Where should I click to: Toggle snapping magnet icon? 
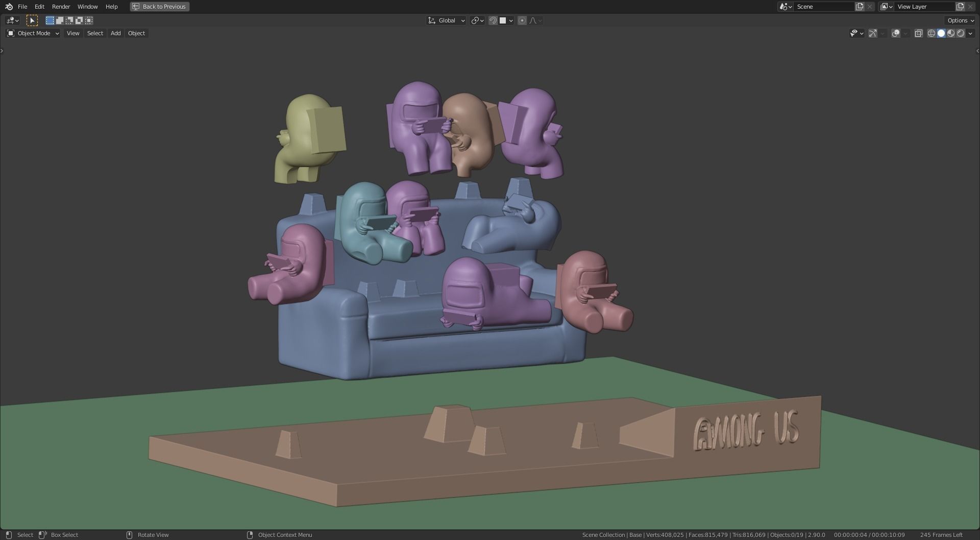[x=493, y=20]
